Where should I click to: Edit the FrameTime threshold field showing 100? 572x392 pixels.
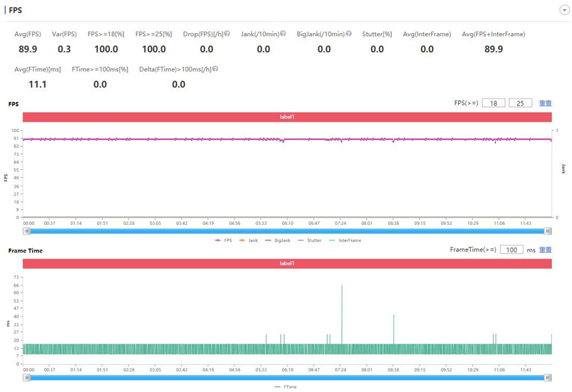(511, 250)
